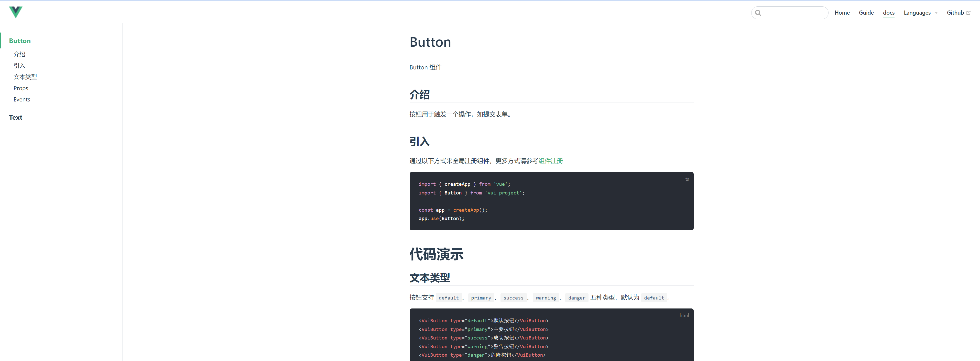Follow the 组件注册 link
Viewport: 980px width, 361px height.
pyautogui.click(x=550, y=161)
